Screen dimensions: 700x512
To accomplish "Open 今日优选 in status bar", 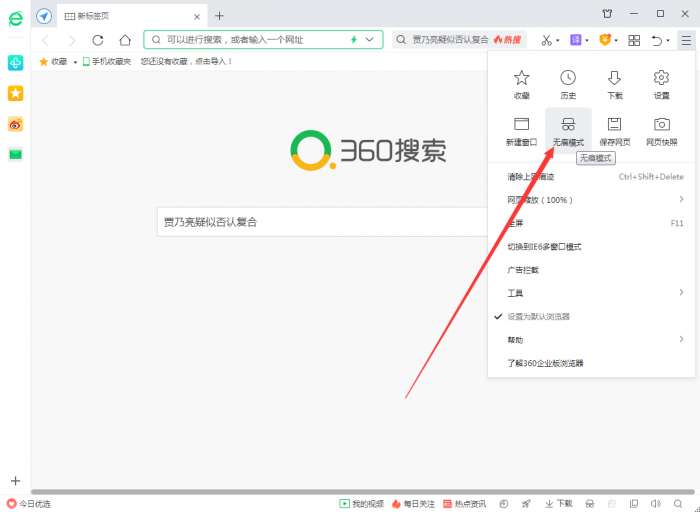I will [x=29, y=504].
